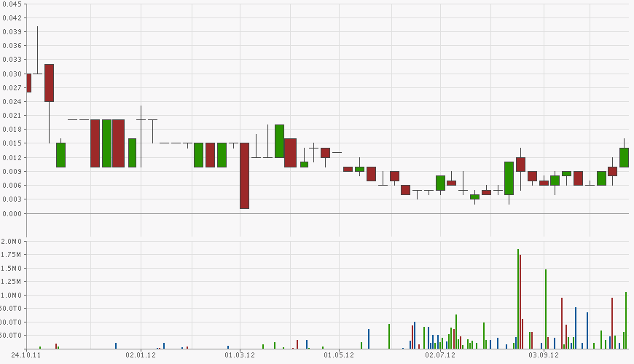Click the 02.07.12 date label
Image resolution: width=634 pixels, height=364 pixels.
[x=440, y=355]
